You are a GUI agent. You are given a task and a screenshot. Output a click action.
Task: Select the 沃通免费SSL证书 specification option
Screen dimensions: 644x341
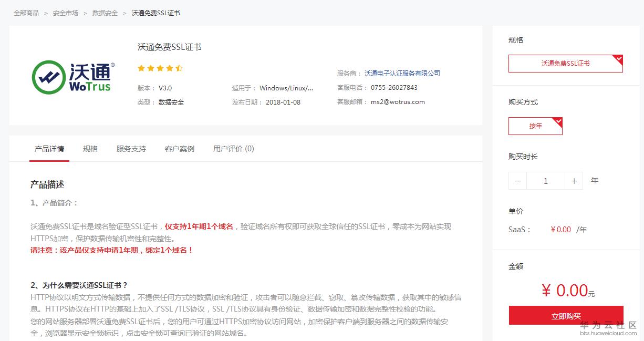[565, 63]
